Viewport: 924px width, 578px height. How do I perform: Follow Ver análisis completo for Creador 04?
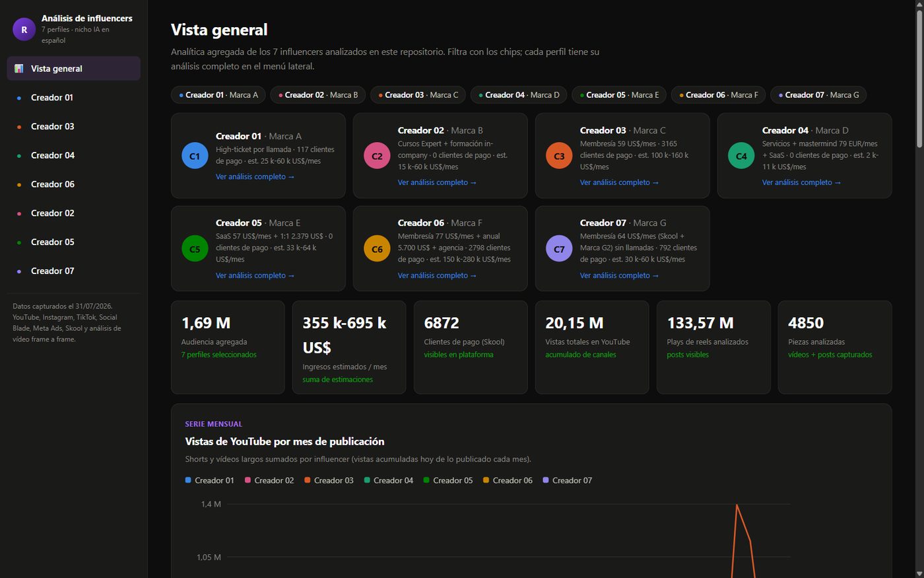(x=801, y=183)
